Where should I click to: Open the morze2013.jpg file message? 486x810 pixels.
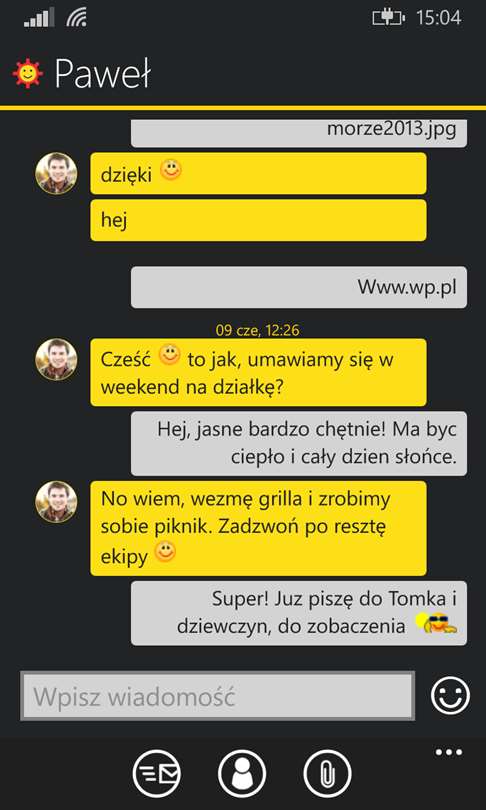299,133
